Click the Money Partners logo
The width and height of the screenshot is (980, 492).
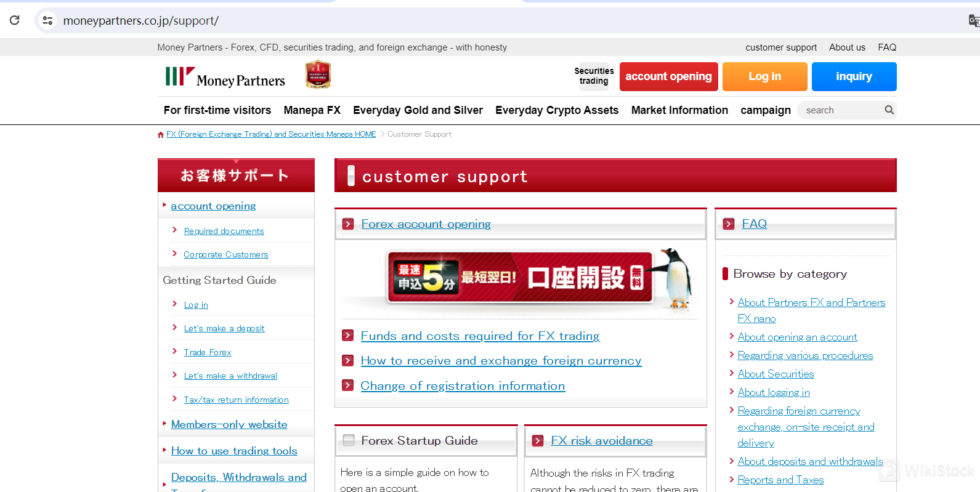(x=225, y=78)
